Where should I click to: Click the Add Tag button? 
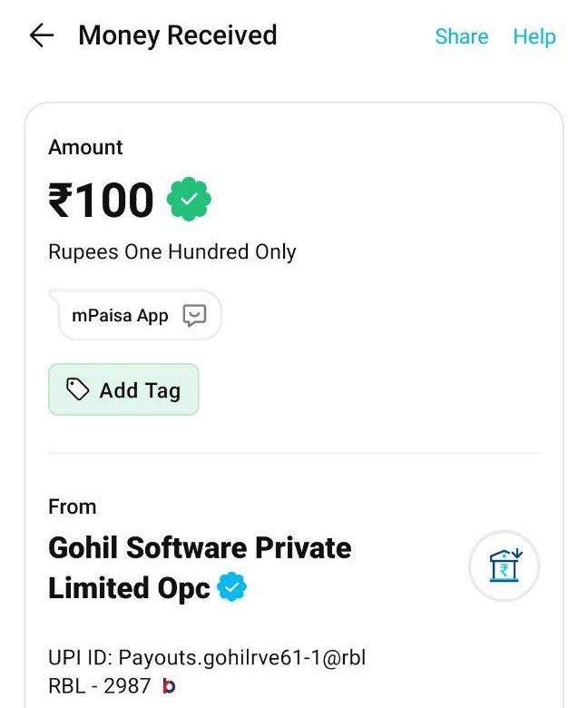click(x=123, y=389)
